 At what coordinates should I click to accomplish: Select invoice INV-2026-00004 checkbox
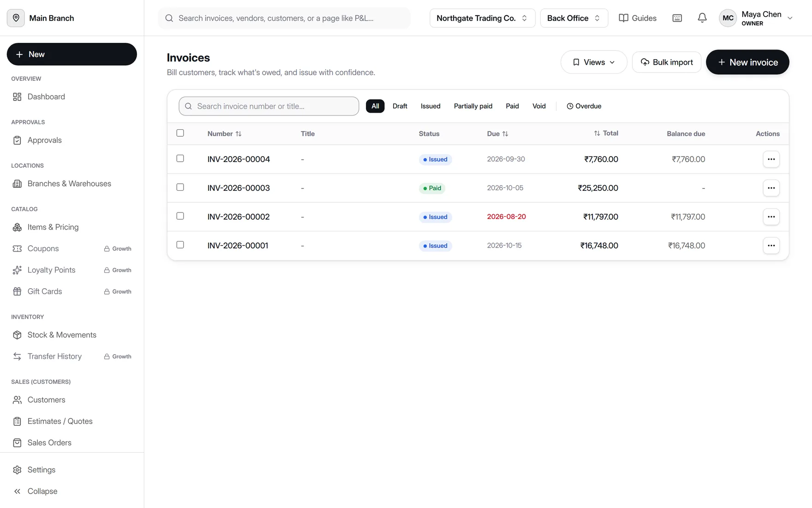click(x=180, y=158)
